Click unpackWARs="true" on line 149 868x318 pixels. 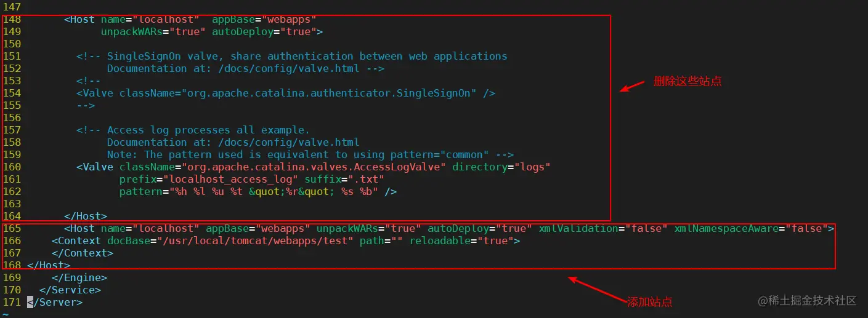153,31
